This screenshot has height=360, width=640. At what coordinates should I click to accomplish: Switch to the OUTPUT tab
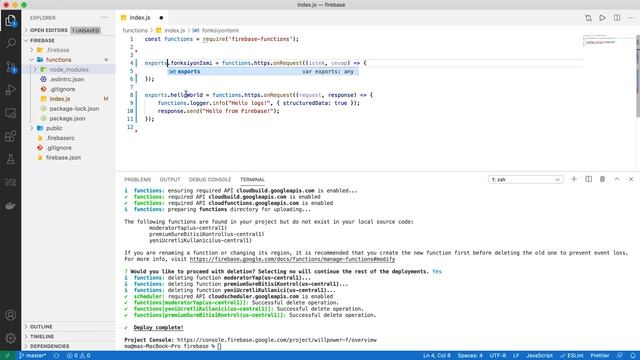pos(170,180)
